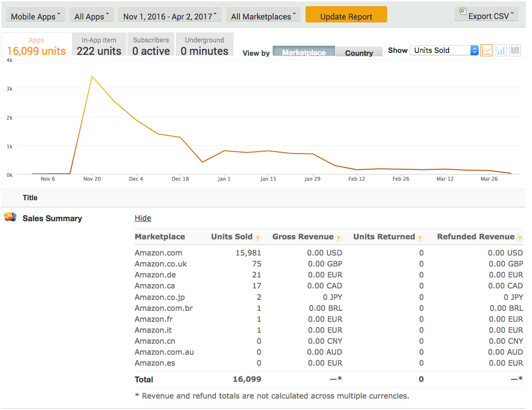Open the Show Units Sold select box
Viewport: 532px width, 410px height.
[x=444, y=50]
